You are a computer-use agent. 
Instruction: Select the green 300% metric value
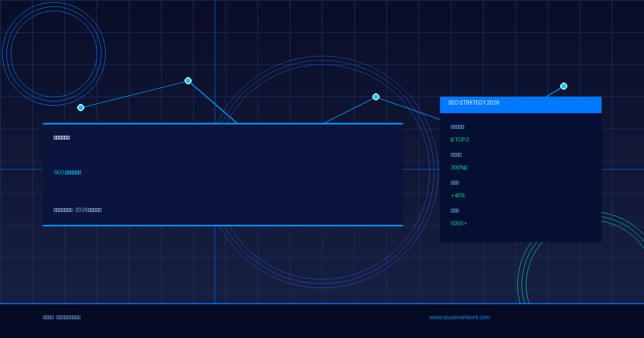(459, 167)
